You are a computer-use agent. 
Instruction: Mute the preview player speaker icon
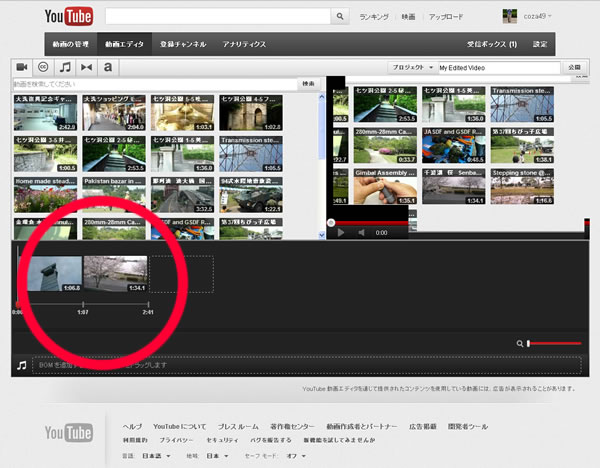tap(362, 232)
